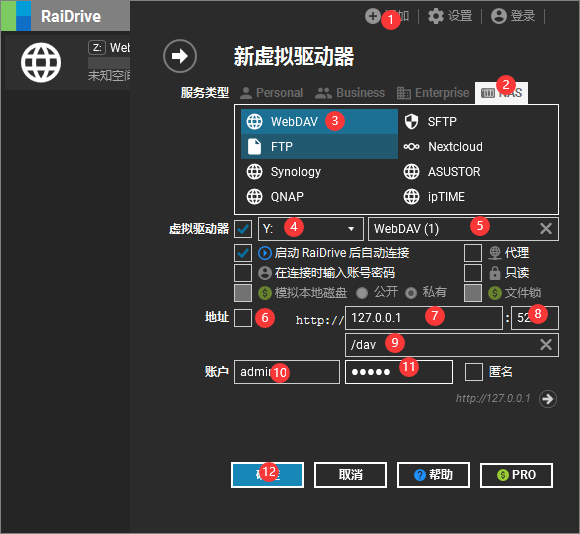The height and width of the screenshot is (534, 580).
Task: Enable the 只读 read-only checkbox
Action: 473,273
